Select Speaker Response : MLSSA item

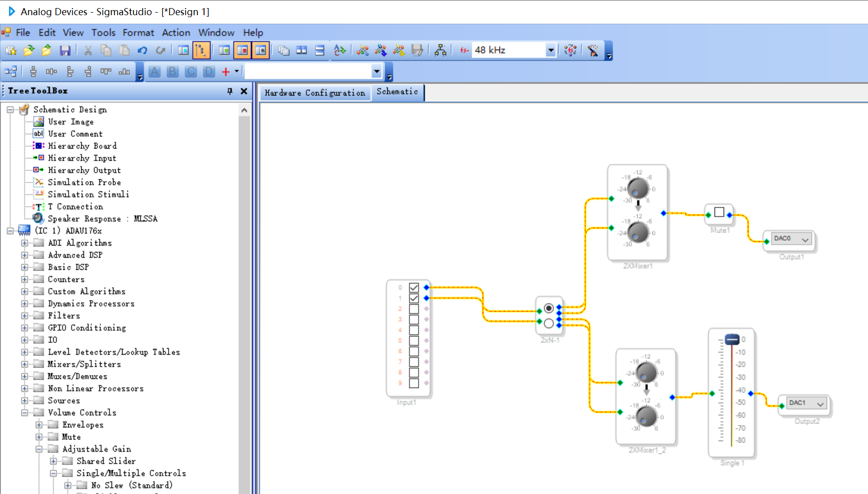(103, 219)
